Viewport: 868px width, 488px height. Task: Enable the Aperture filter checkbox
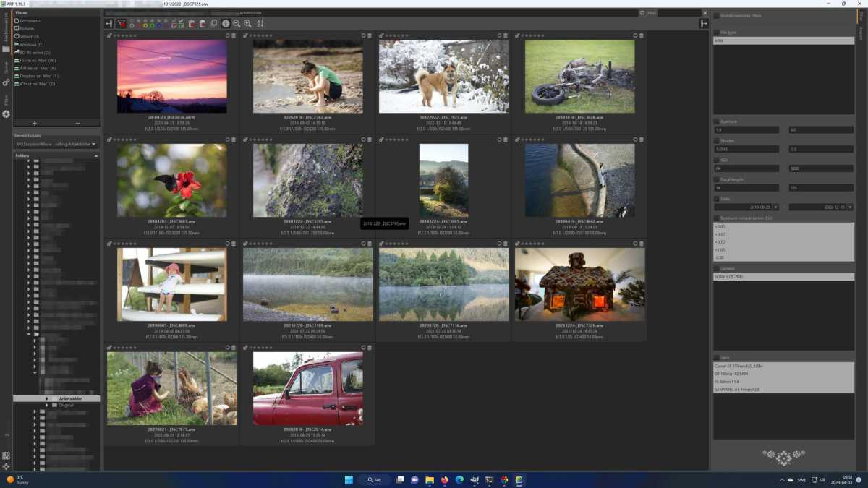[x=717, y=121]
